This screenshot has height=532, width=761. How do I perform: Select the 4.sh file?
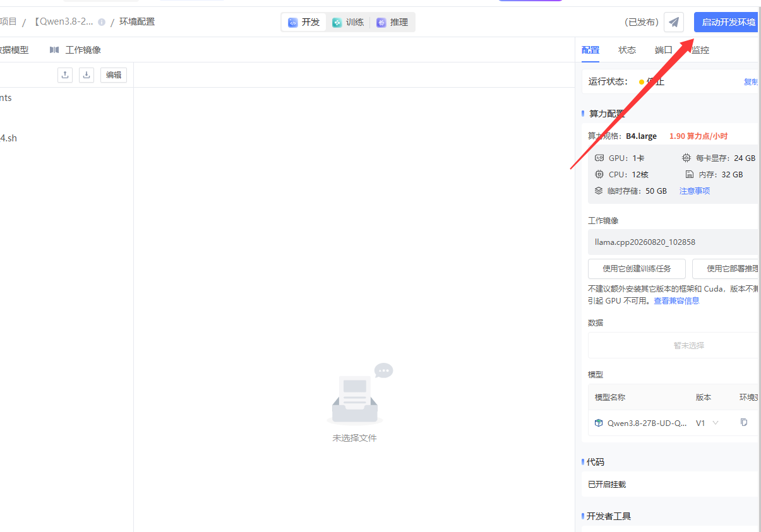8,138
